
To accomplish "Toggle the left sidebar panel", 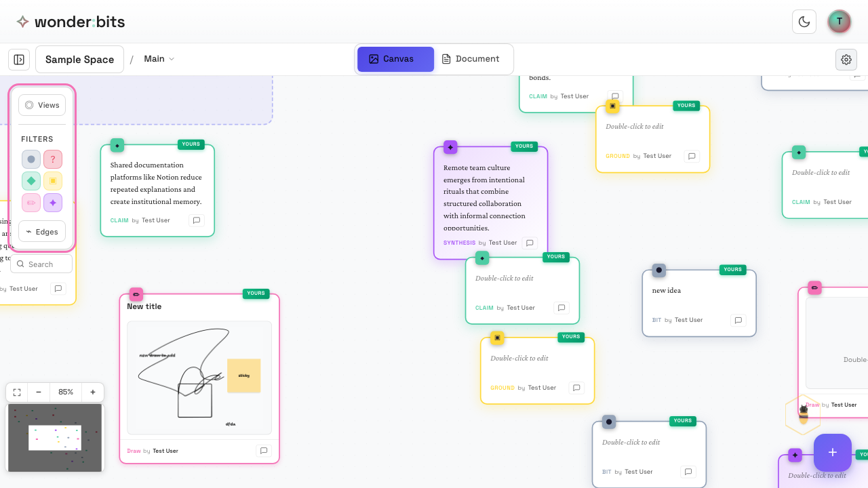I will pos(18,59).
